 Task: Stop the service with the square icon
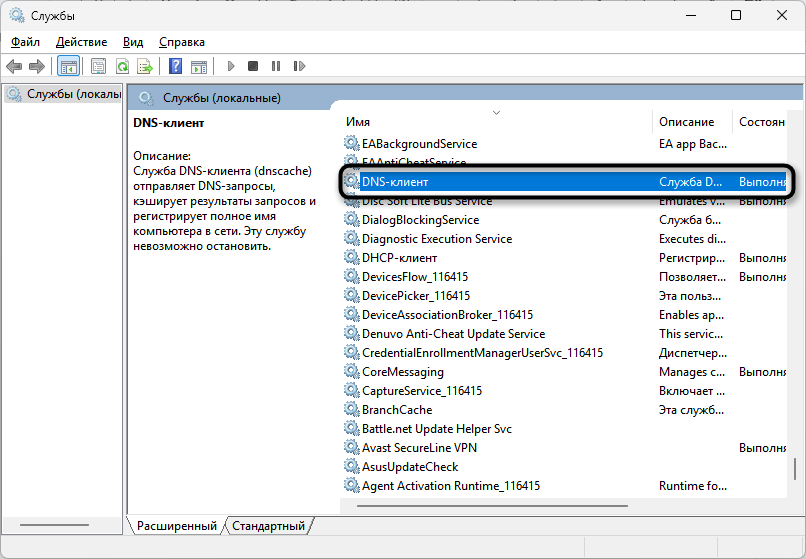click(253, 66)
